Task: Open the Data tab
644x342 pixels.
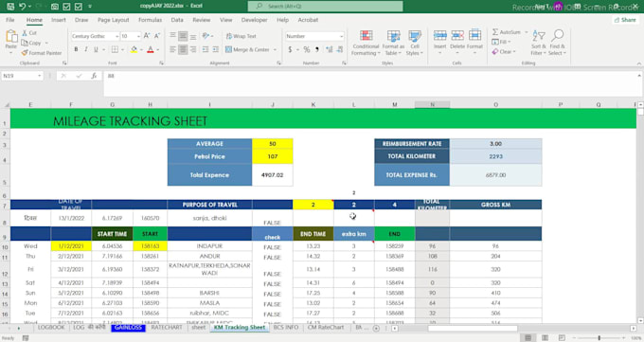Action: [177, 20]
